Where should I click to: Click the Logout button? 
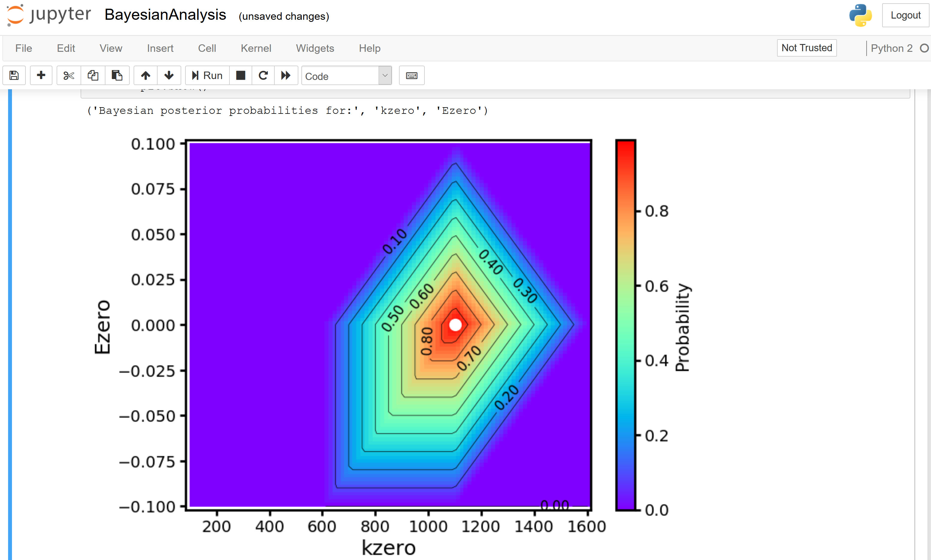click(905, 16)
